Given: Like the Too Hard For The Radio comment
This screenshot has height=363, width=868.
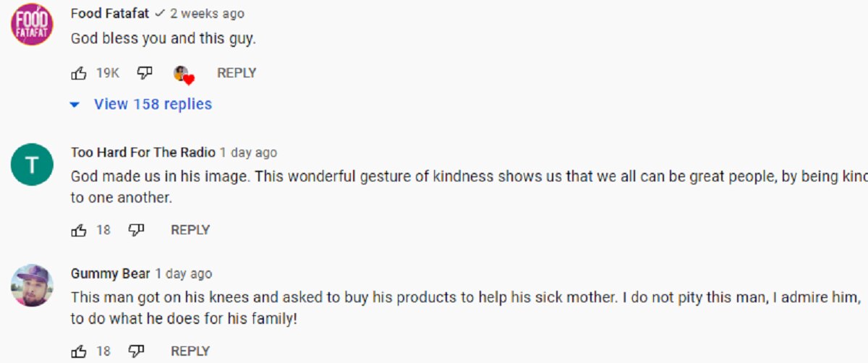Looking at the screenshot, I should (x=79, y=230).
